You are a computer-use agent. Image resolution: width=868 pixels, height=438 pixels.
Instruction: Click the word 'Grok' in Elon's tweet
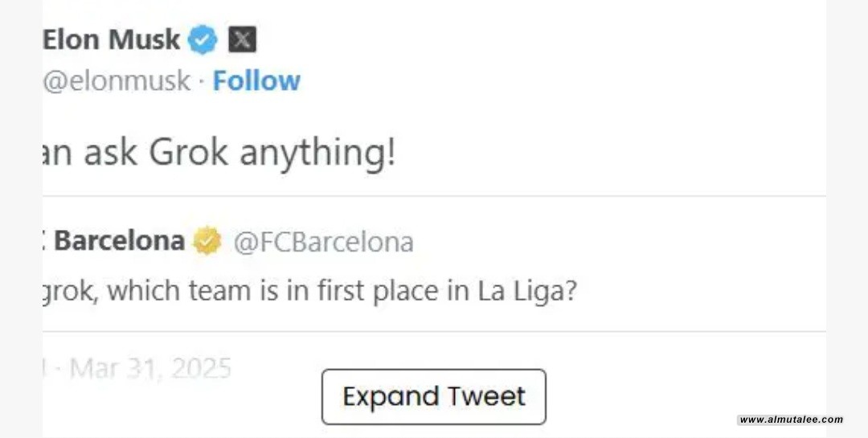pos(189,152)
